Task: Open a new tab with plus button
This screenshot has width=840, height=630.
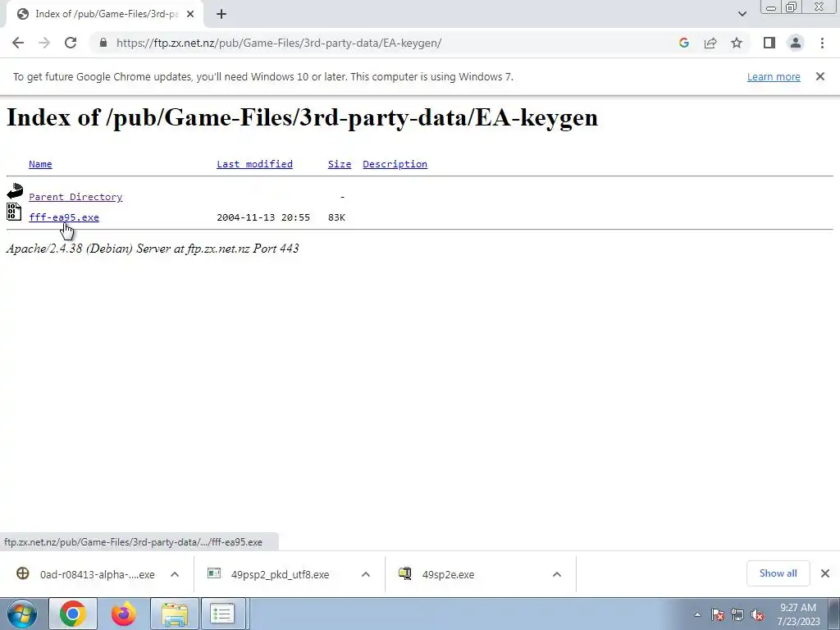Action: (221, 14)
